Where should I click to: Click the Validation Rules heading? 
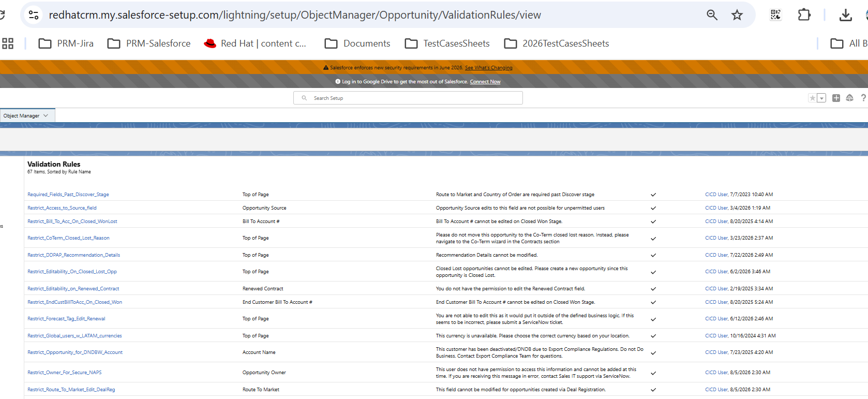click(x=54, y=164)
